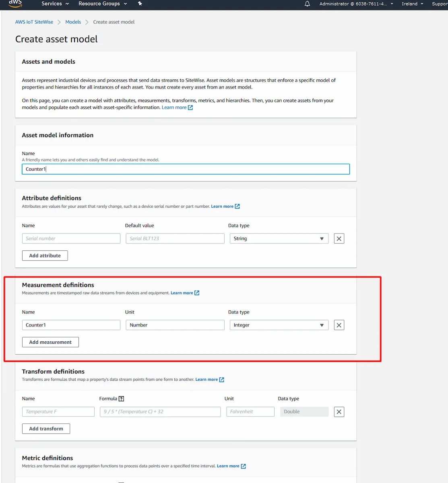The height and width of the screenshot is (483, 448).
Task: Click external link icon in Attribute definitions
Action: coord(237,206)
